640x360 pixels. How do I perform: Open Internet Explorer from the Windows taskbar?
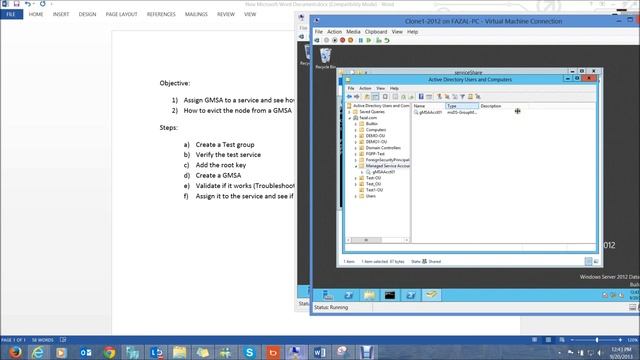click(x=38, y=352)
